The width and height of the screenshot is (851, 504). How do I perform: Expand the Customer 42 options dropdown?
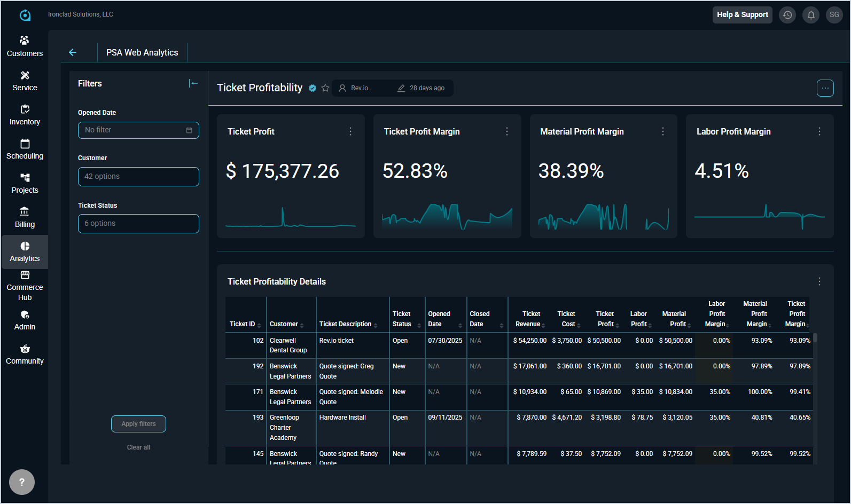pyautogui.click(x=138, y=177)
